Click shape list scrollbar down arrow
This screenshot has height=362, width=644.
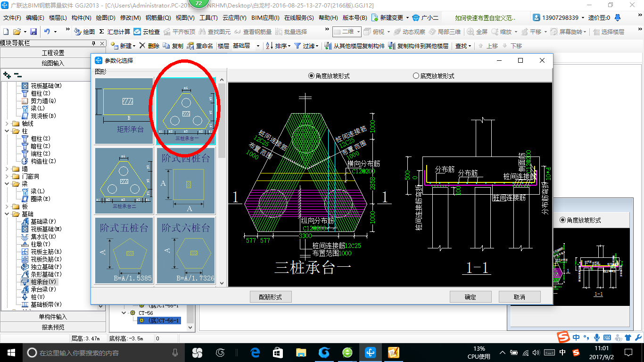(x=222, y=283)
